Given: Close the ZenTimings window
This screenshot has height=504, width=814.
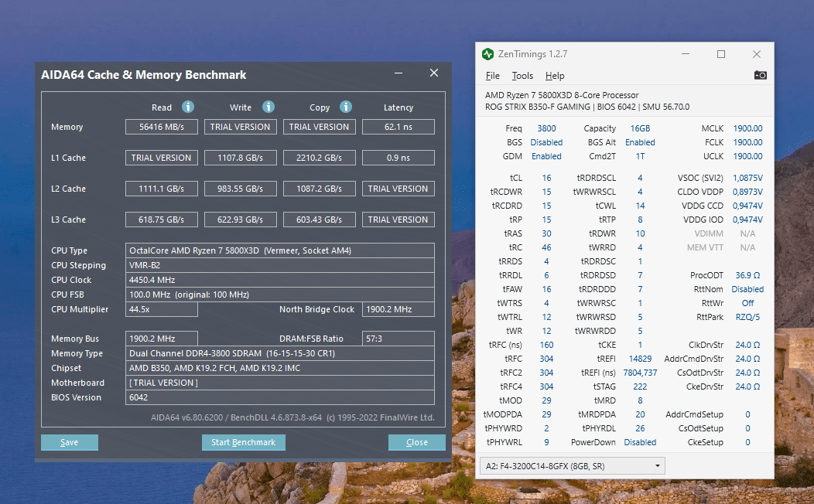Looking at the screenshot, I should pyautogui.click(x=757, y=54).
